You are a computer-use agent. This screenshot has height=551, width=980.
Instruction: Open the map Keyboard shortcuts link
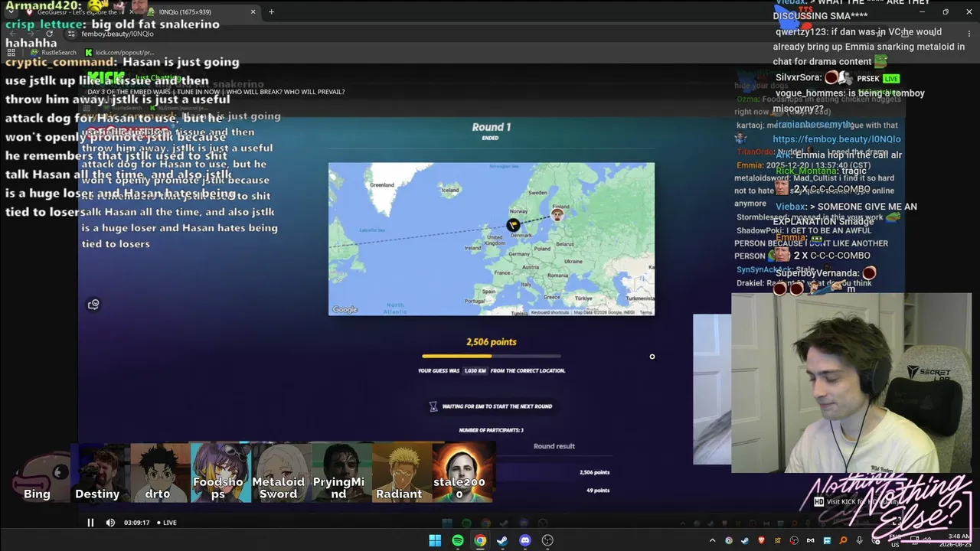coord(550,312)
